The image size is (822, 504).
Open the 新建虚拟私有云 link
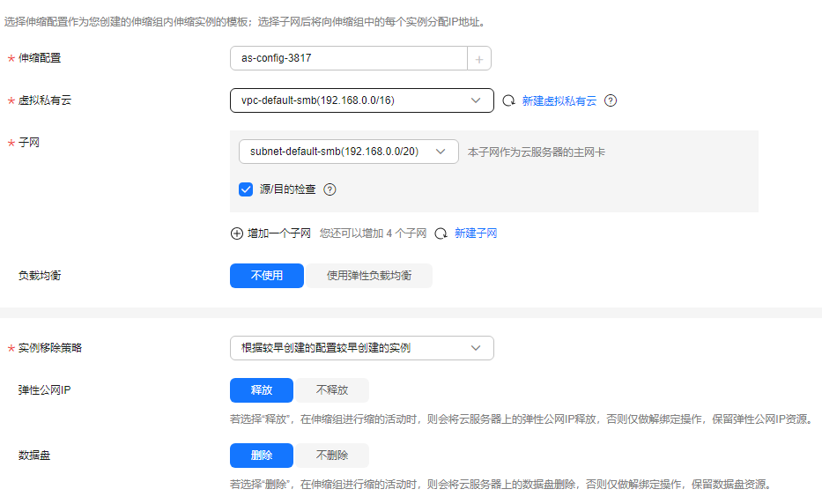(x=559, y=101)
